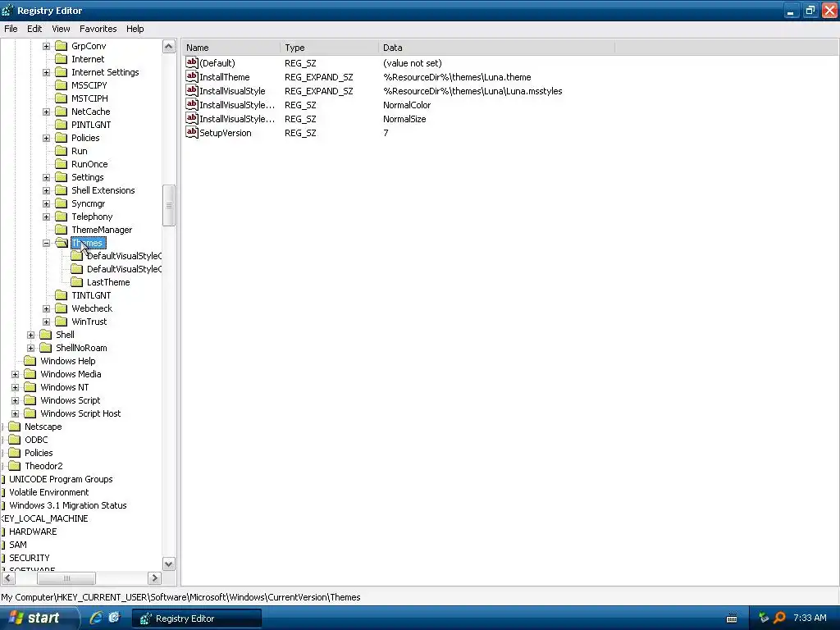Screen dimensions: 840x630
Task: Click the tree vertical scrollbar thumb
Action: tap(169, 205)
